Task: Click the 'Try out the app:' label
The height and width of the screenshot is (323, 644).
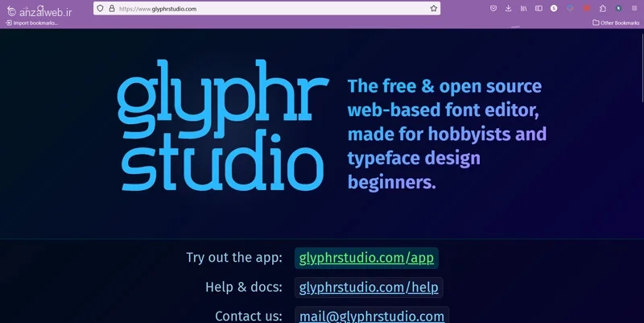Action: pos(234,258)
